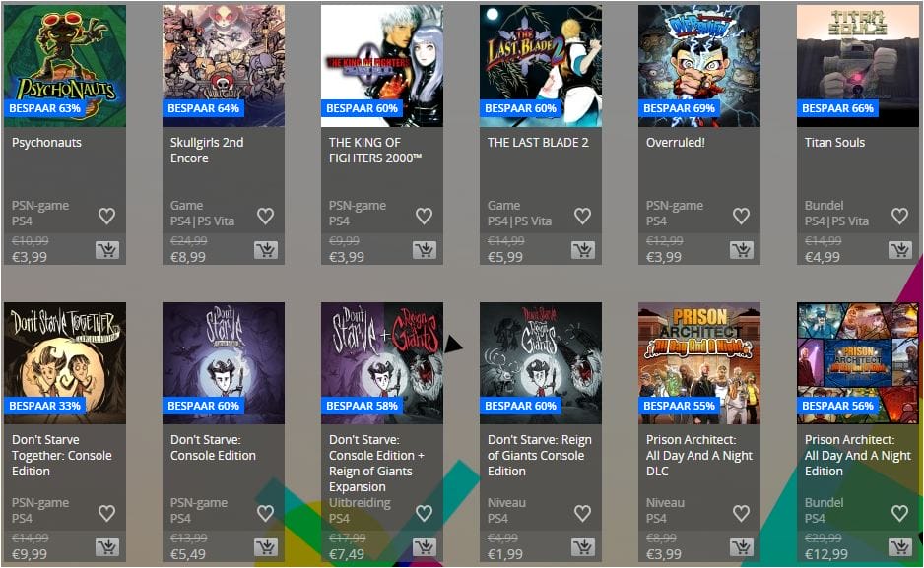Open Prison Architect All Day And A Night DLC cover
This screenshot has width=924, height=568.
point(698,363)
